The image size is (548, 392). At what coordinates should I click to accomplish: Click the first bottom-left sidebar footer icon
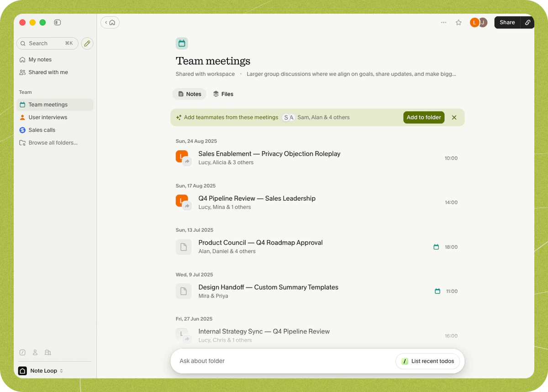22,352
